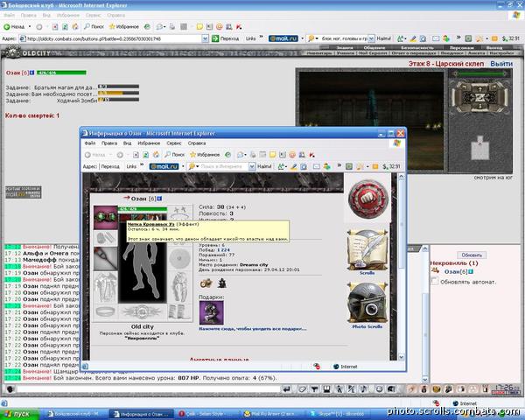Click the Избранное star button in popup toolbar

[x=205, y=155]
